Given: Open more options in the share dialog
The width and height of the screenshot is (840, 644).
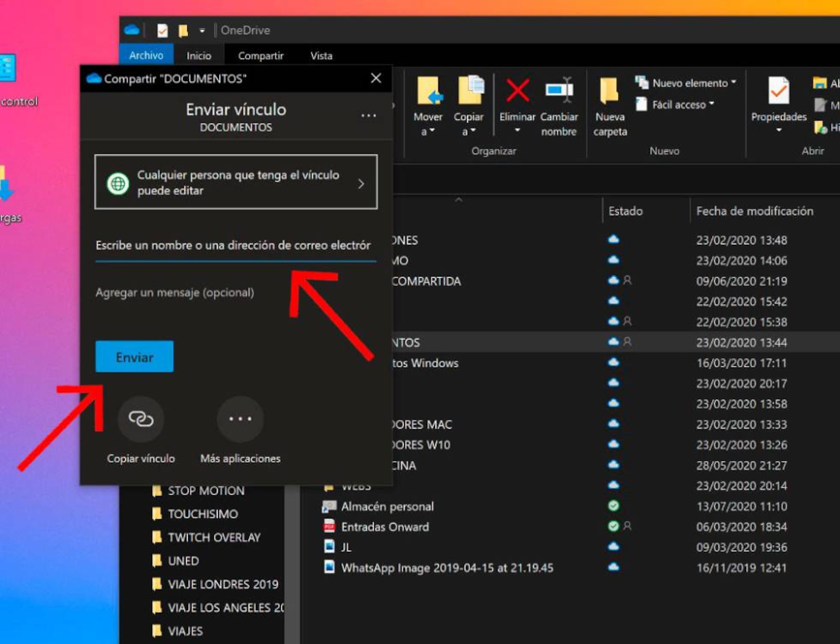Looking at the screenshot, I should (x=368, y=115).
